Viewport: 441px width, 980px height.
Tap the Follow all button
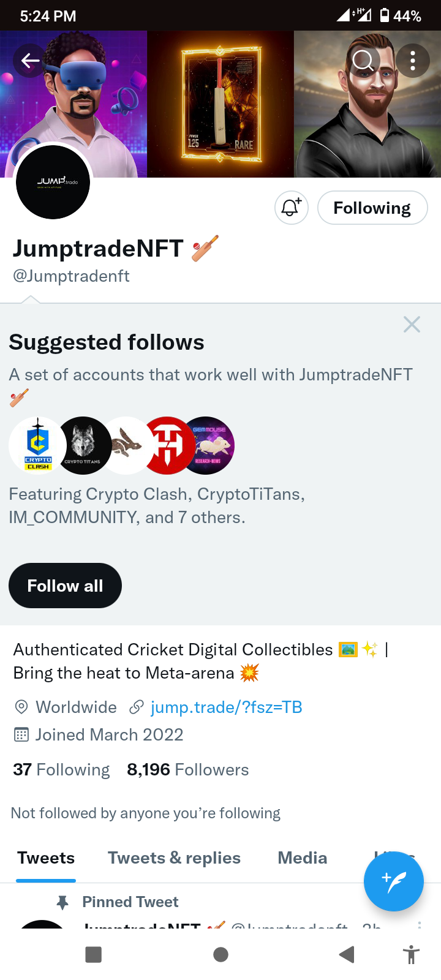coord(65,586)
